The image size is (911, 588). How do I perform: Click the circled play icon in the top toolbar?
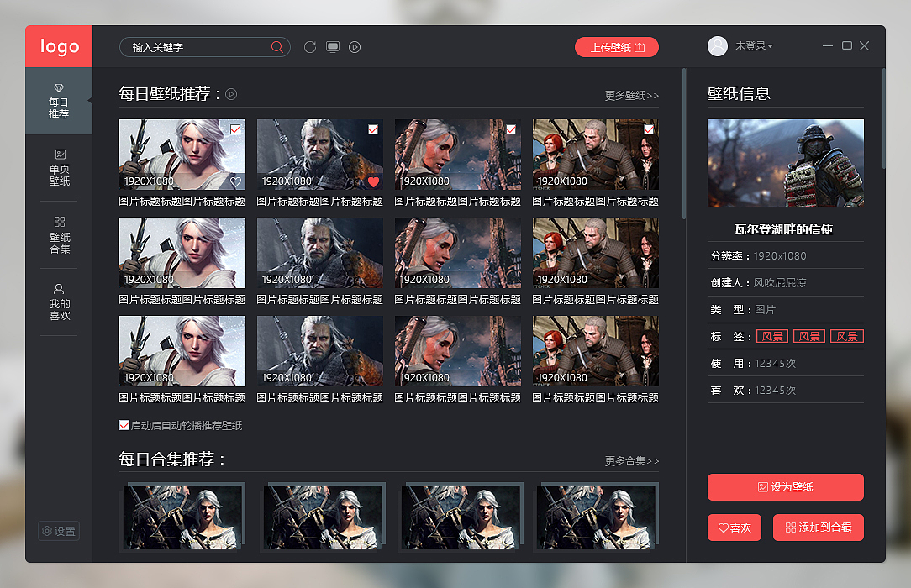(x=355, y=47)
